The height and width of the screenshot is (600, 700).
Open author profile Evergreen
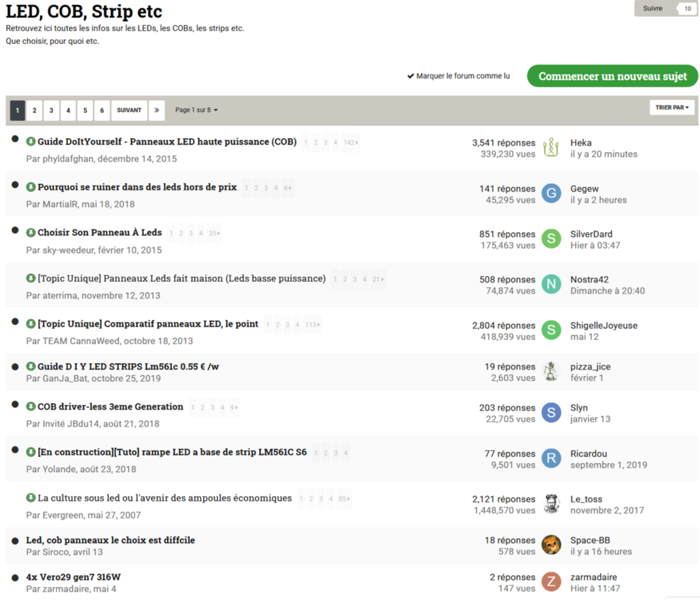click(x=62, y=515)
